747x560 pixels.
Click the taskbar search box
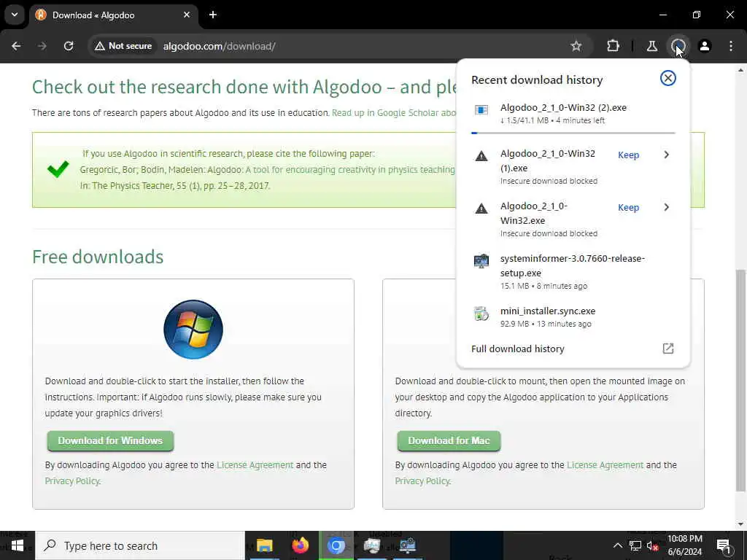[x=140, y=545]
